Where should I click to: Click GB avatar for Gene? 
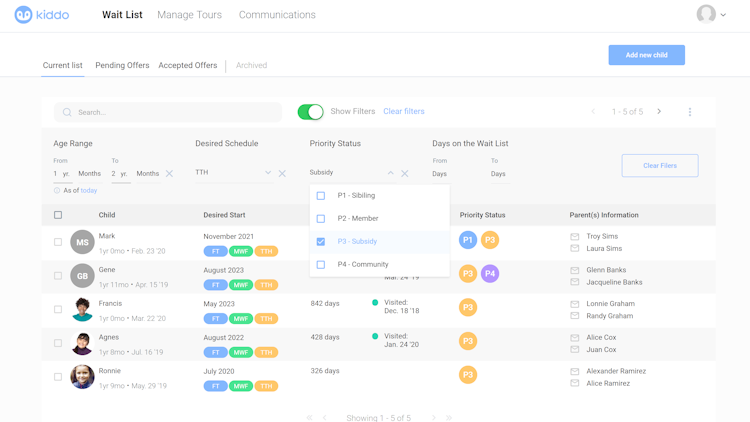click(x=82, y=276)
